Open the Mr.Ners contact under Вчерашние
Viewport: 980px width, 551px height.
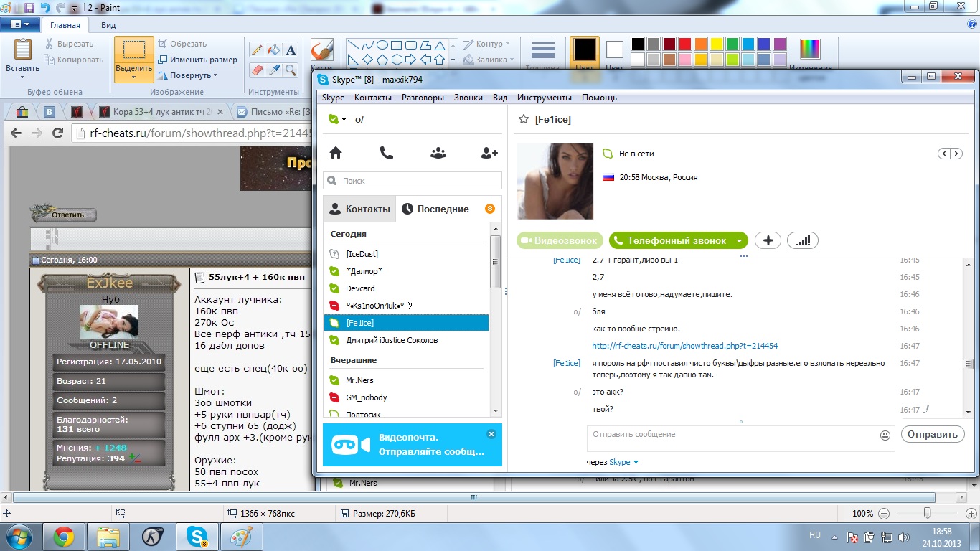(406, 380)
